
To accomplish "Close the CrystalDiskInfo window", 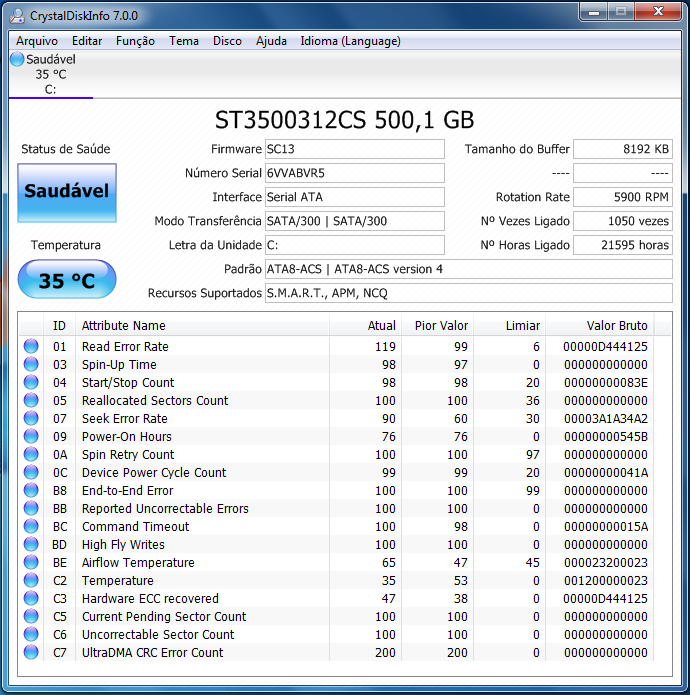I will click(659, 11).
